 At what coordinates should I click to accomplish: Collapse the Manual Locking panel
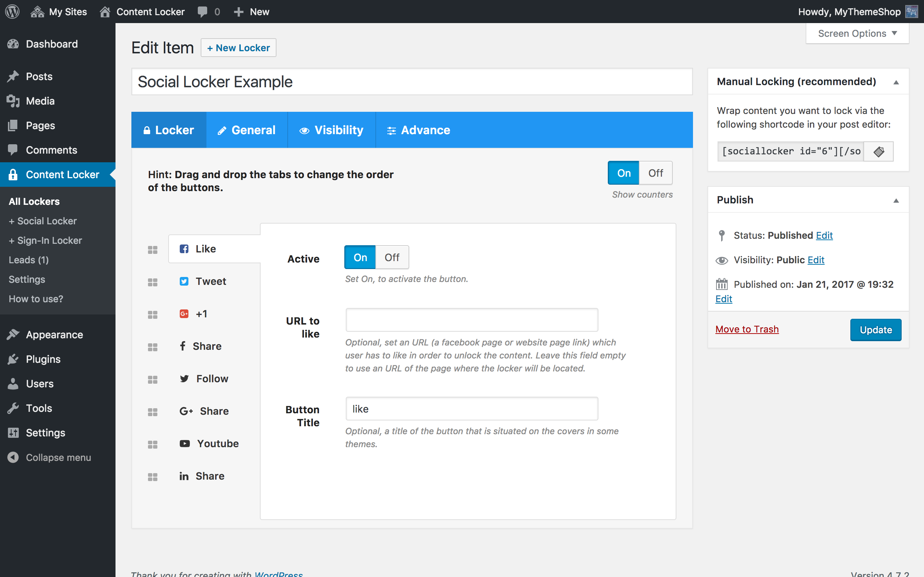pyautogui.click(x=896, y=82)
